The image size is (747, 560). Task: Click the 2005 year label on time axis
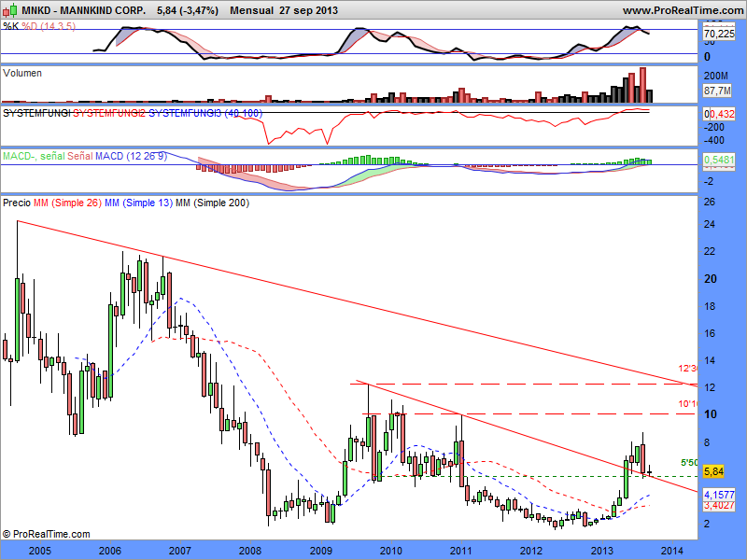click(x=40, y=551)
